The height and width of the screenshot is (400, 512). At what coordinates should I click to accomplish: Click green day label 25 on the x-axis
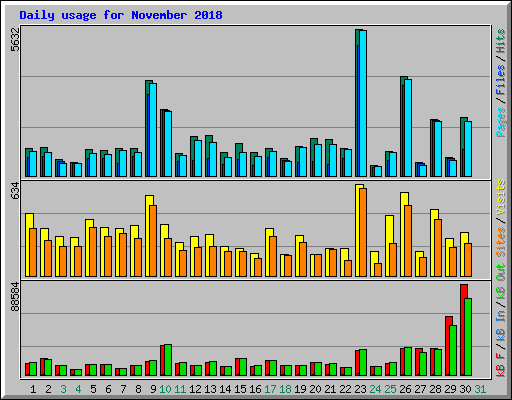(390, 389)
